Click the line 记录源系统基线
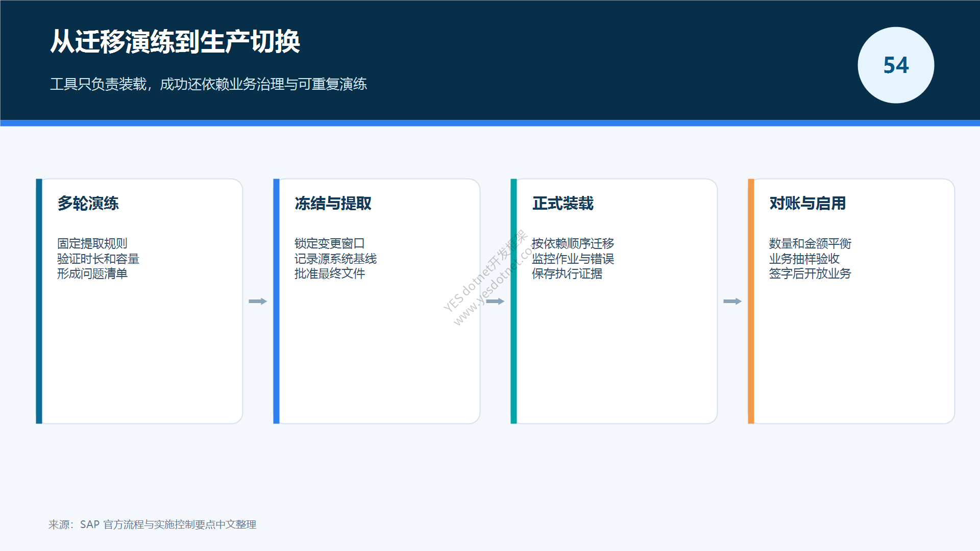 [335, 259]
